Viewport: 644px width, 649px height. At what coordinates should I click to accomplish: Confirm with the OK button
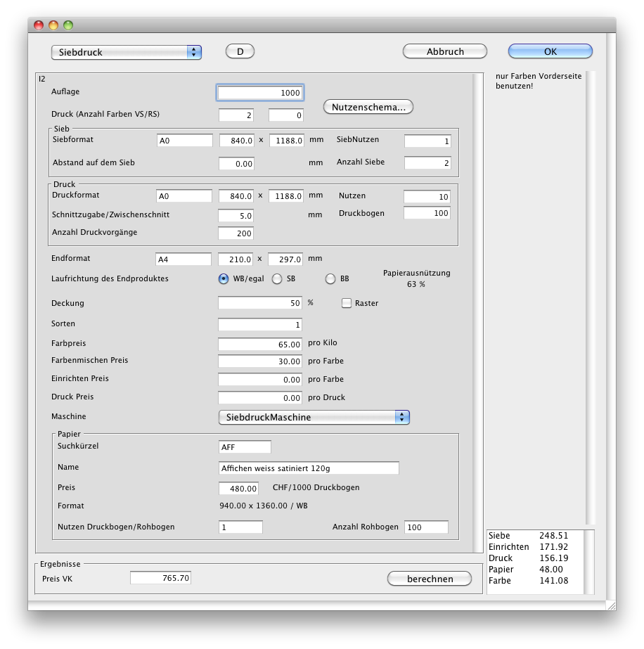click(x=550, y=51)
